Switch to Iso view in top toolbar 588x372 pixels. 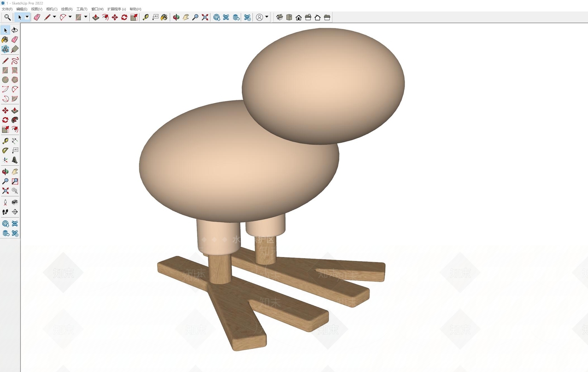point(280,17)
